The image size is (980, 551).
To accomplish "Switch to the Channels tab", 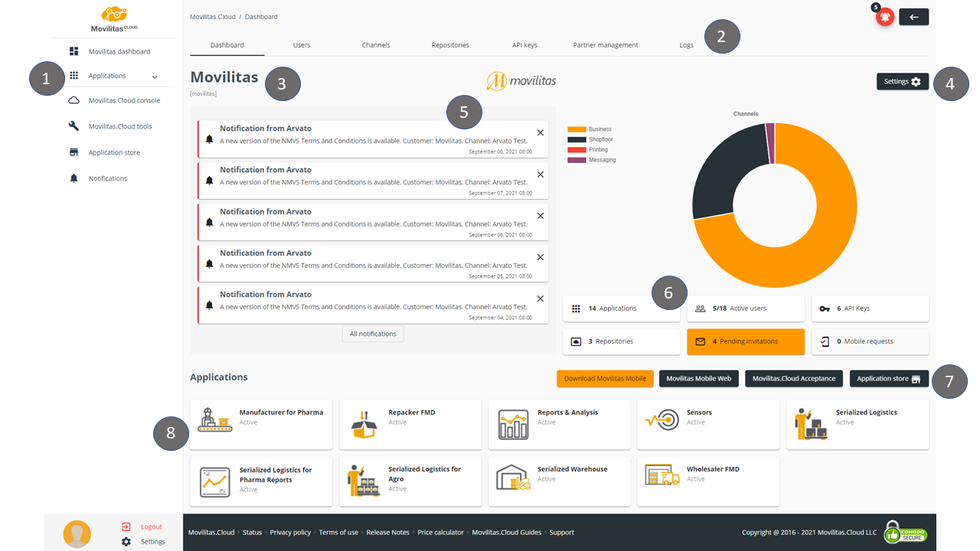I will click(x=376, y=45).
